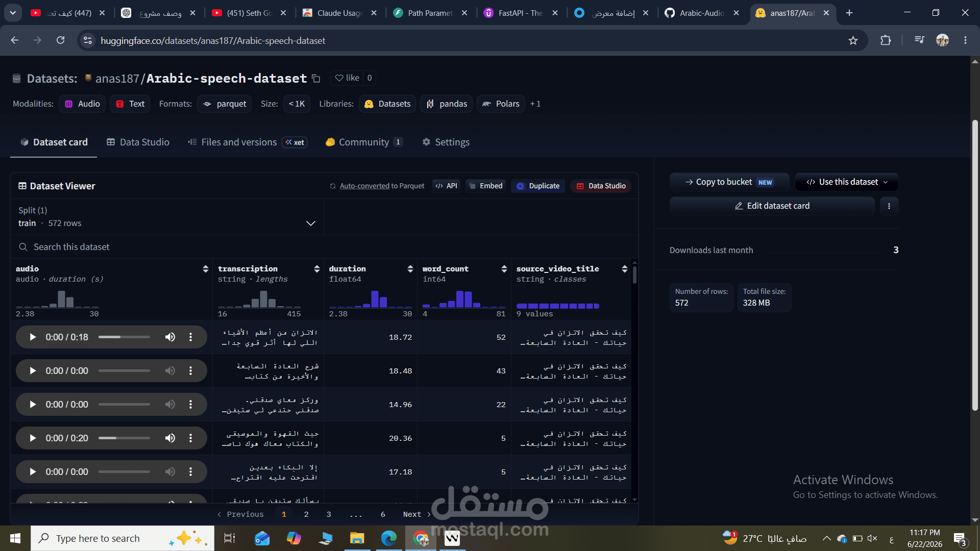Viewport: 980px width, 551px height.
Task: Open Microsoft Edge from the taskbar
Action: [389, 538]
